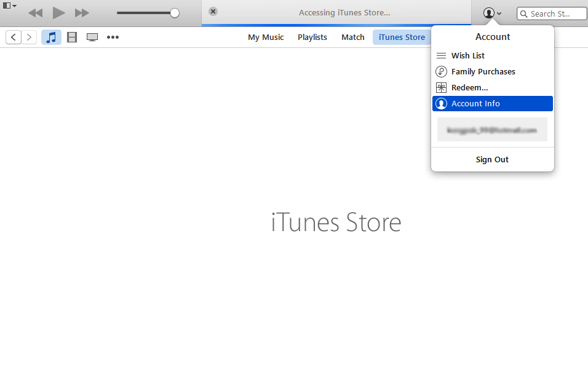588x386 pixels.
Task: Start playback with the Play button
Action: (x=58, y=13)
